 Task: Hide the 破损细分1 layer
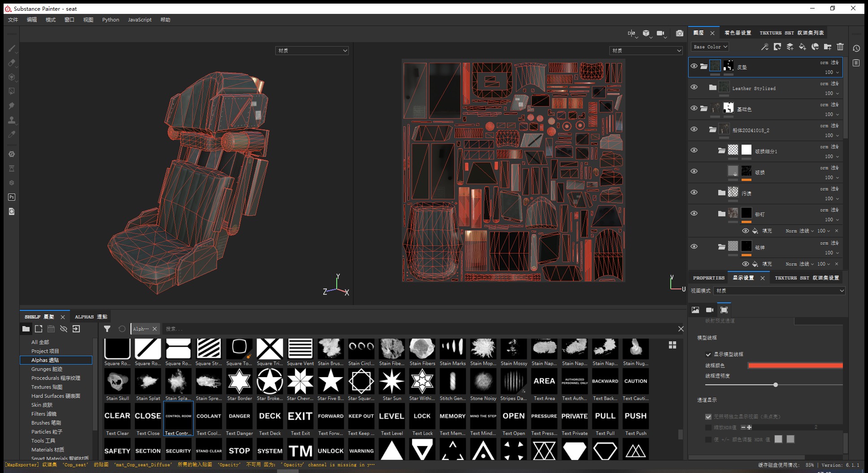[x=694, y=150]
